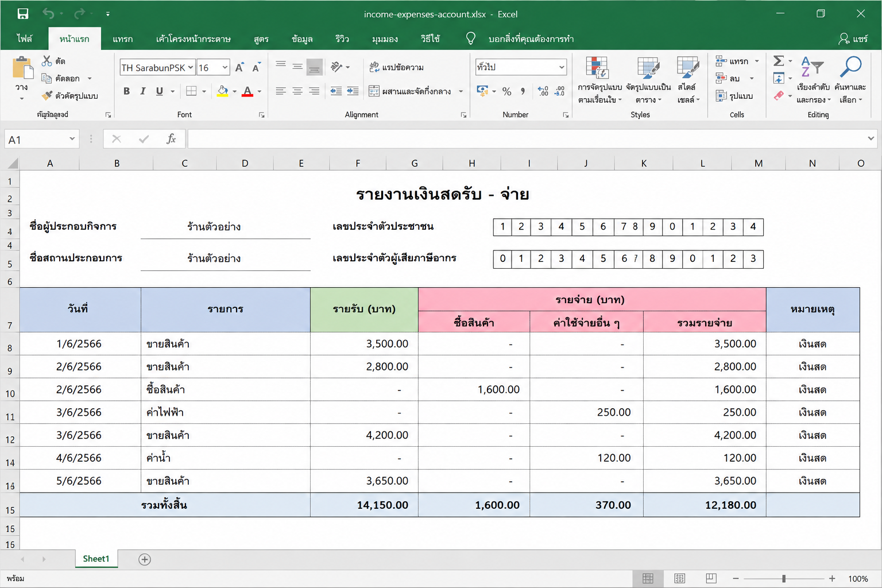Expand Merge and Center dropdown arrow
Screen dimensions: 882x588
point(461,91)
